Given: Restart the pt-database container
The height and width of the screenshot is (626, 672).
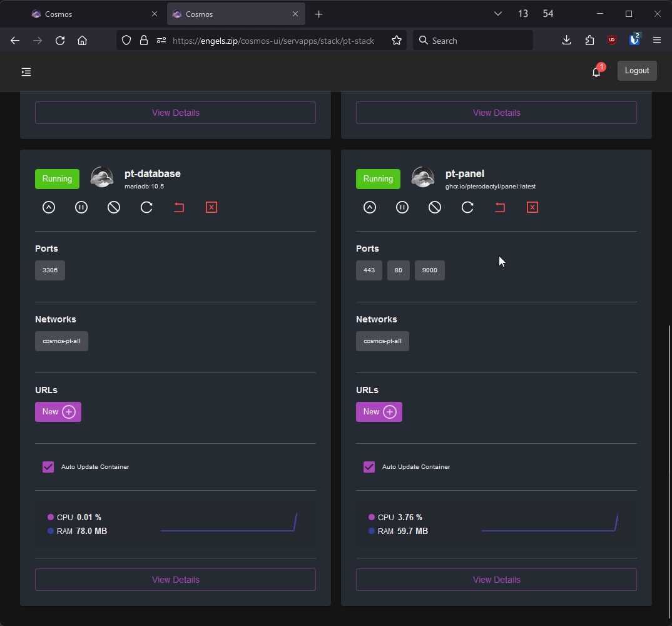Looking at the screenshot, I should [146, 208].
